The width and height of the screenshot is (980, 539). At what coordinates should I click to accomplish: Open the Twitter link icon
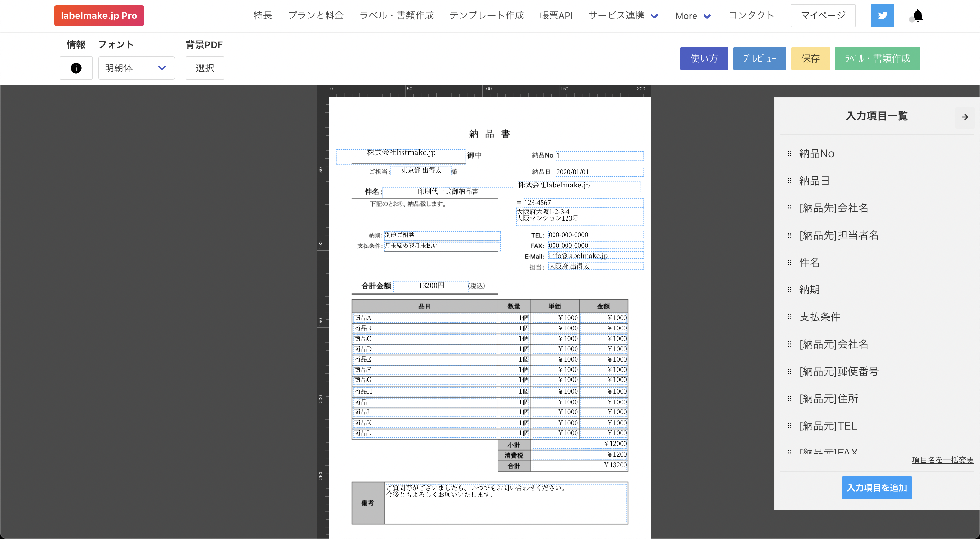882,16
